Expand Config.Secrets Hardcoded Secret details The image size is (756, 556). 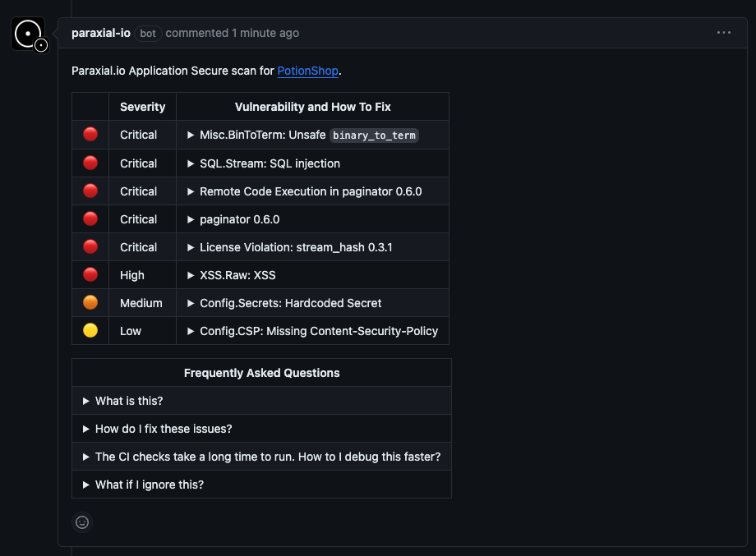tap(284, 303)
